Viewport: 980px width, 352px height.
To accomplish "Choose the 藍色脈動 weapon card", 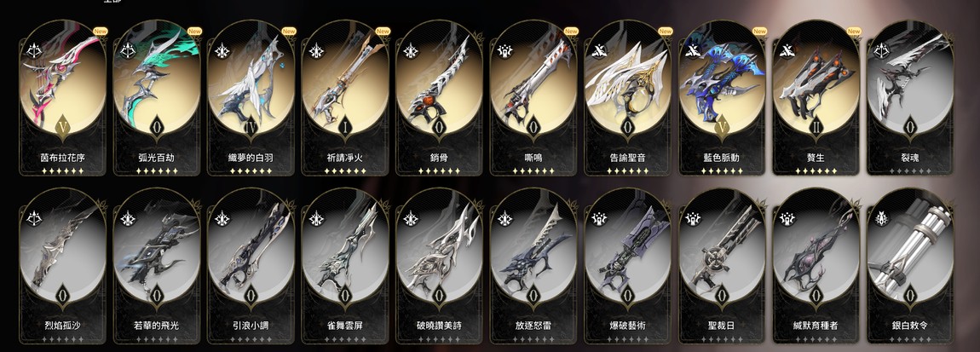I will click(722, 98).
